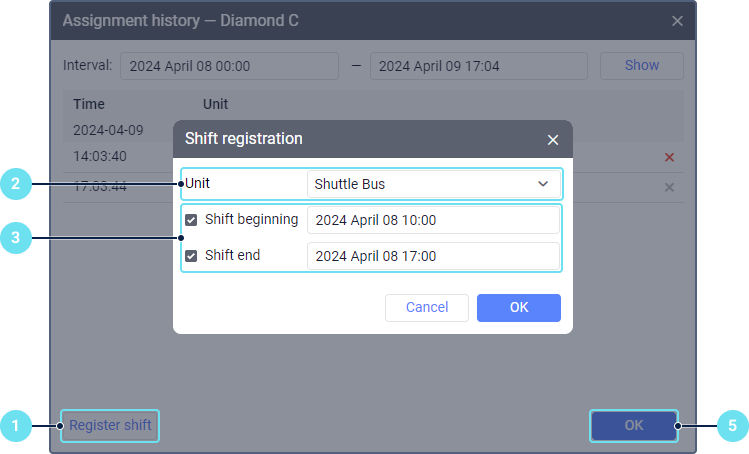This screenshot has width=749, height=454.
Task: Close the Assignment history window
Action: pos(677,20)
